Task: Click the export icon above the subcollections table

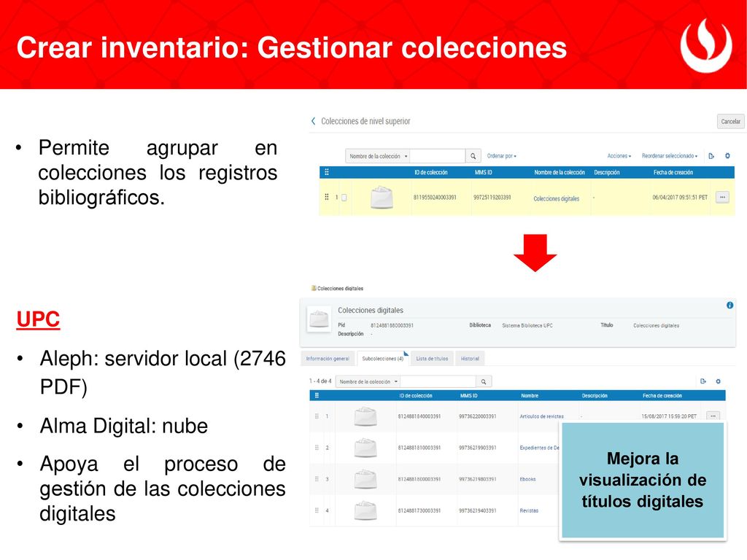Action: point(703,381)
